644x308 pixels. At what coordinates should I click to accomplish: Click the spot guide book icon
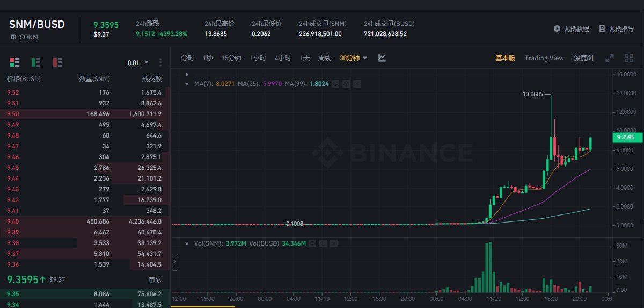[602, 28]
